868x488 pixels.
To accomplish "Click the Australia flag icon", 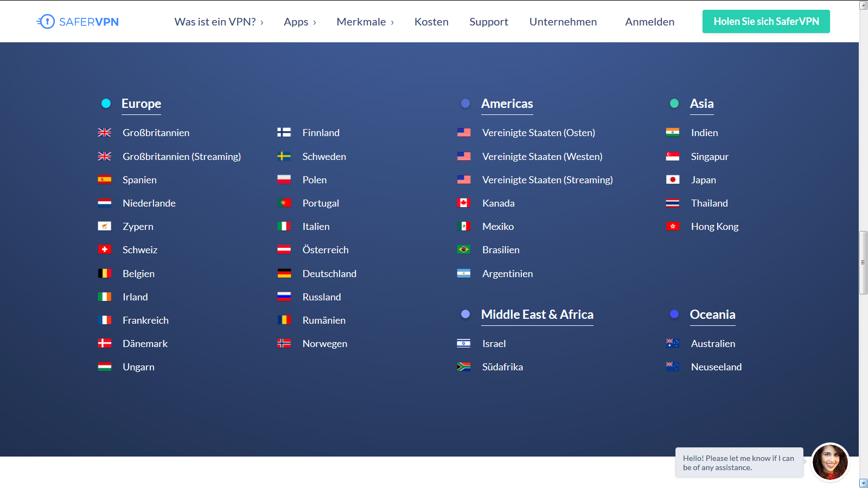I will tap(673, 343).
